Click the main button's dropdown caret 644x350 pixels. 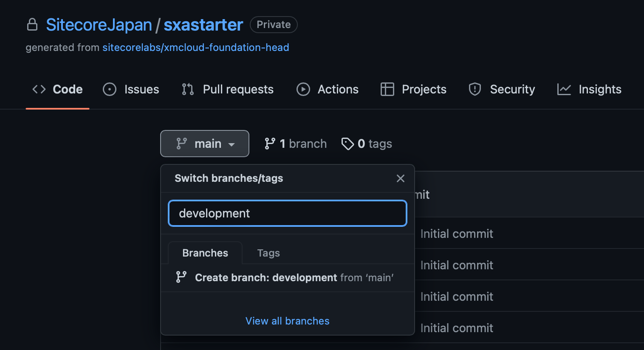(232, 145)
